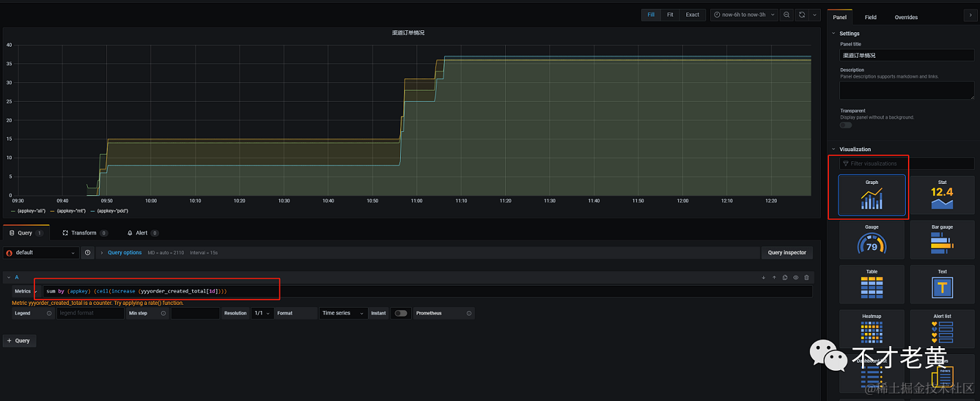Expand Query options
The width and height of the screenshot is (980, 401).
(124, 253)
